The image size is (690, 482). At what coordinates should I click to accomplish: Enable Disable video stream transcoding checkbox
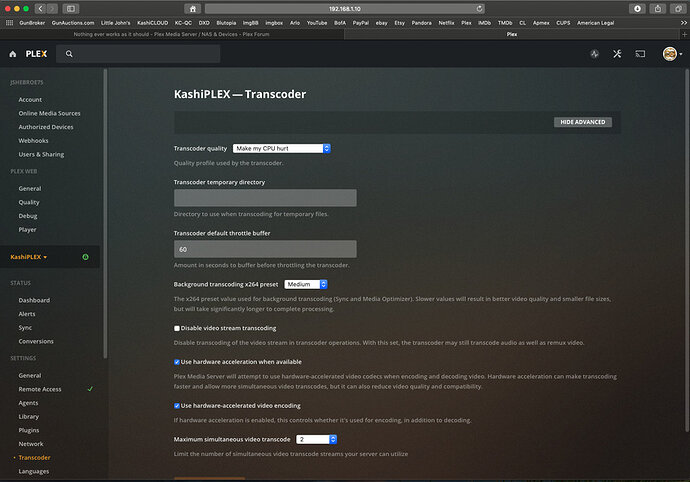(x=177, y=328)
